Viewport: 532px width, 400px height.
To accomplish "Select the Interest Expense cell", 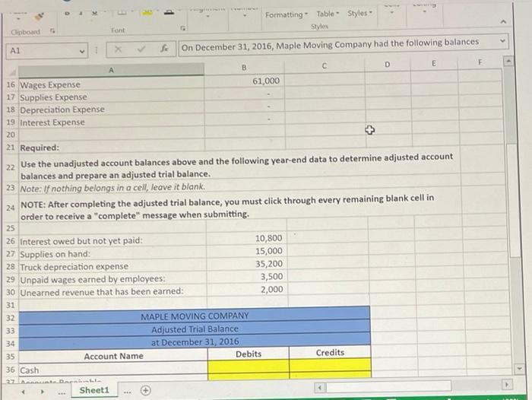I will click(112, 122).
